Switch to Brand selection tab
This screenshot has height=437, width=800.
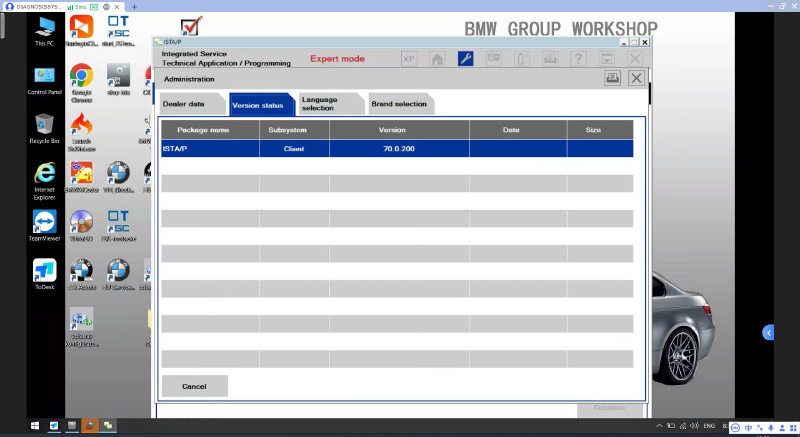pyautogui.click(x=398, y=104)
